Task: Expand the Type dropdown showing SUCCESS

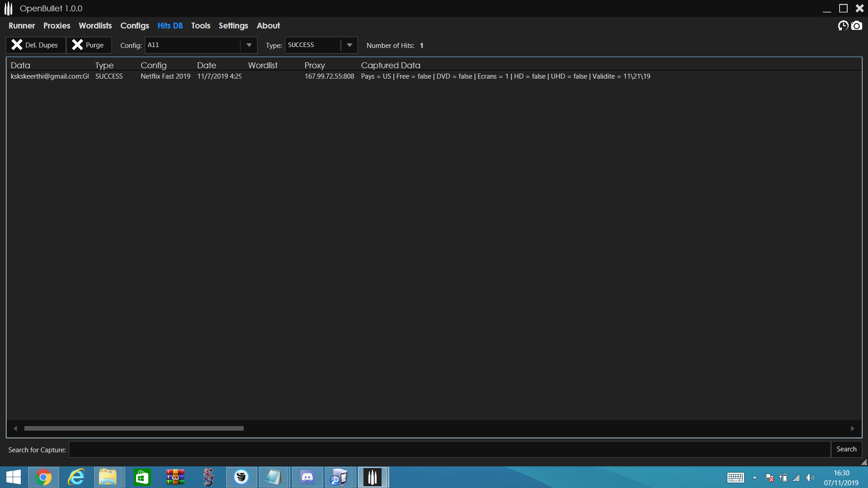Action: (x=349, y=45)
